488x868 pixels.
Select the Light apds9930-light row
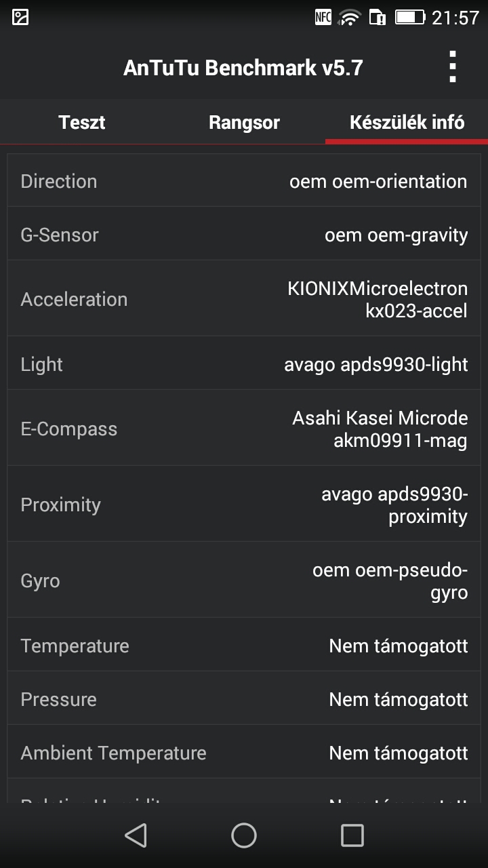(244, 364)
